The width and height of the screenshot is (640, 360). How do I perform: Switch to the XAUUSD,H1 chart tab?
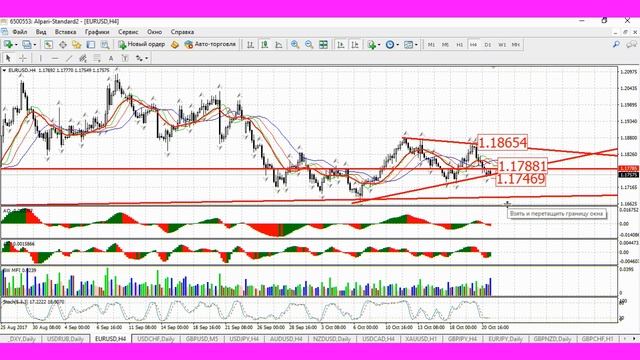pyautogui.click(x=422, y=339)
